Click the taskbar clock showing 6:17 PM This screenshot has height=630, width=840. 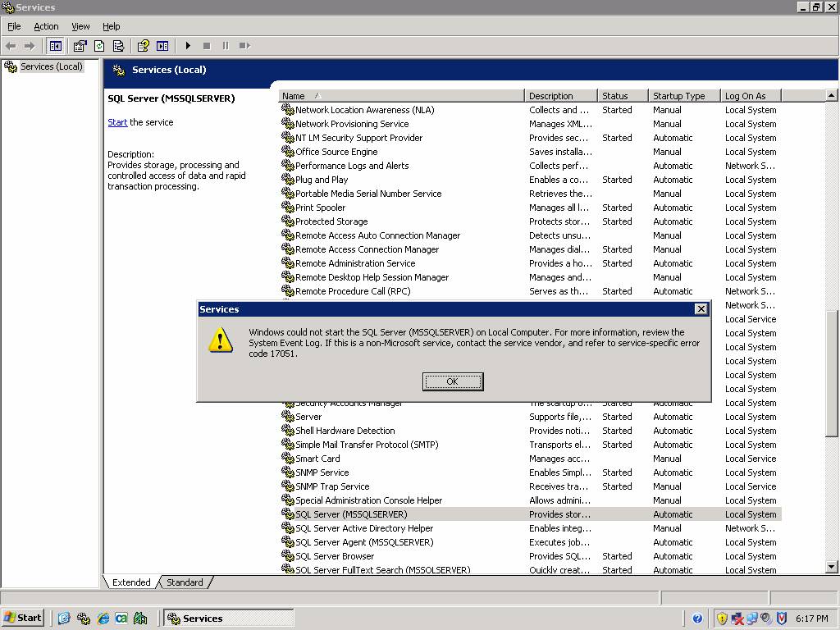(x=812, y=619)
